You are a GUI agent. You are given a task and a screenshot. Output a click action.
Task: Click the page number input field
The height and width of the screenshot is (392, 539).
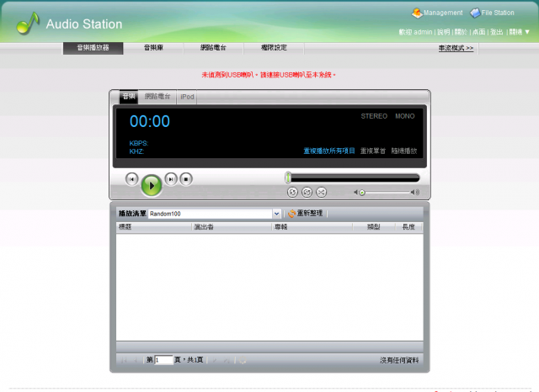(163, 360)
